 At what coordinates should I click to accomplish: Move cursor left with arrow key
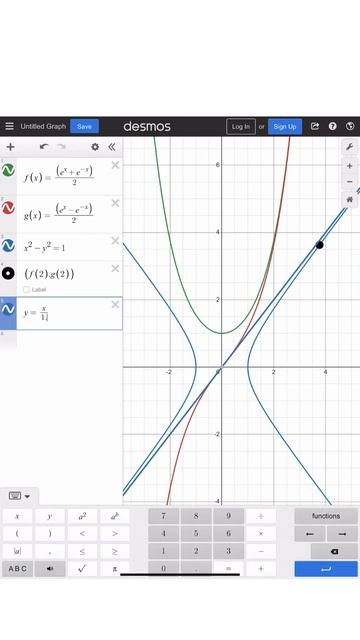point(310,534)
